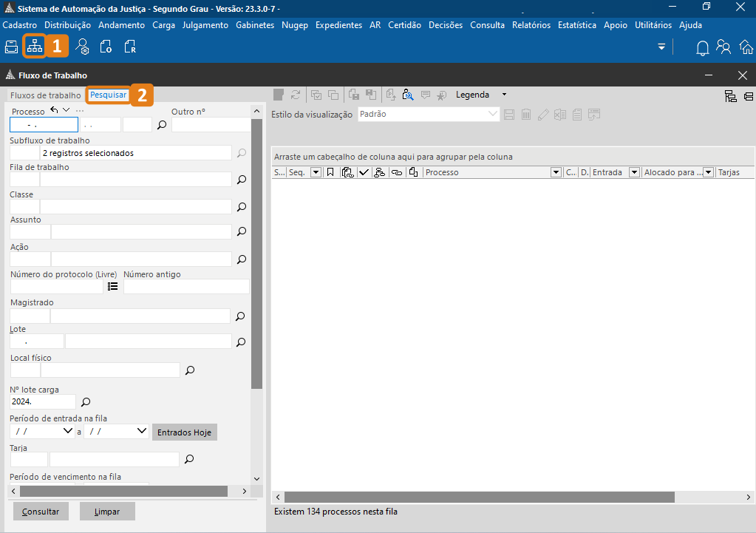The height and width of the screenshot is (533, 756).
Task: Open the start date picker for Período de entrada
Action: coord(68,431)
